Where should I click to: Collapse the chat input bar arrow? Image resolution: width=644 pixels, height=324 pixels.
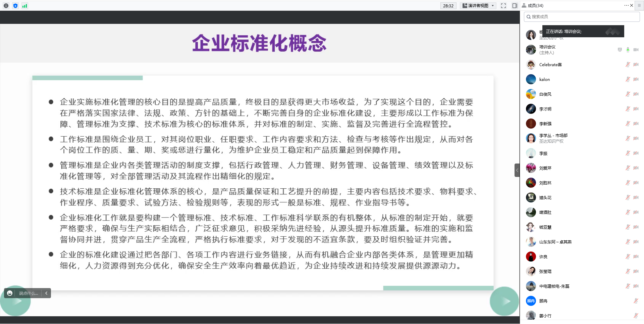pos(46,293)
